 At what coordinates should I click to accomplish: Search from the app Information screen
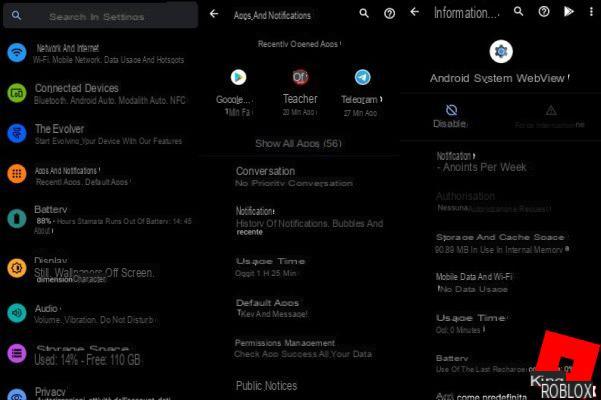point(518,11)
